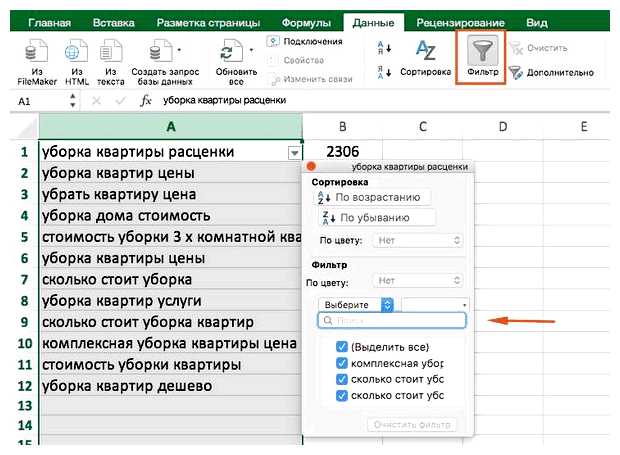Click the Из FileMaker import icon
620x455 pixels.
(37, 51)
